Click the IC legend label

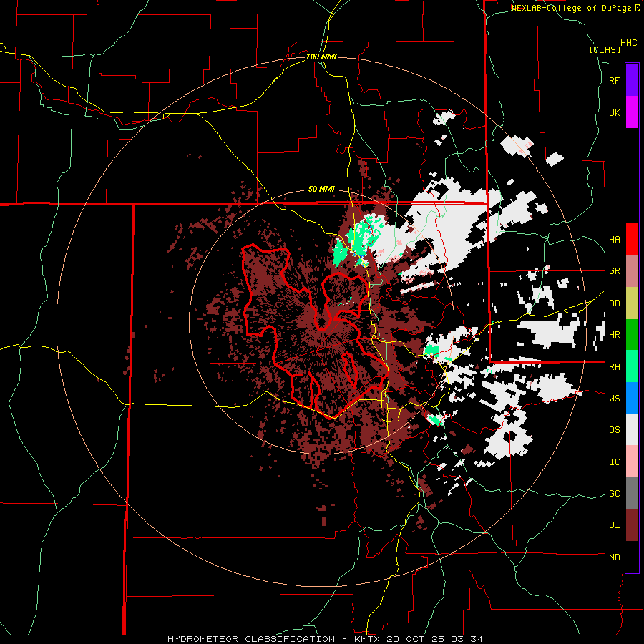tap(614, 462)
